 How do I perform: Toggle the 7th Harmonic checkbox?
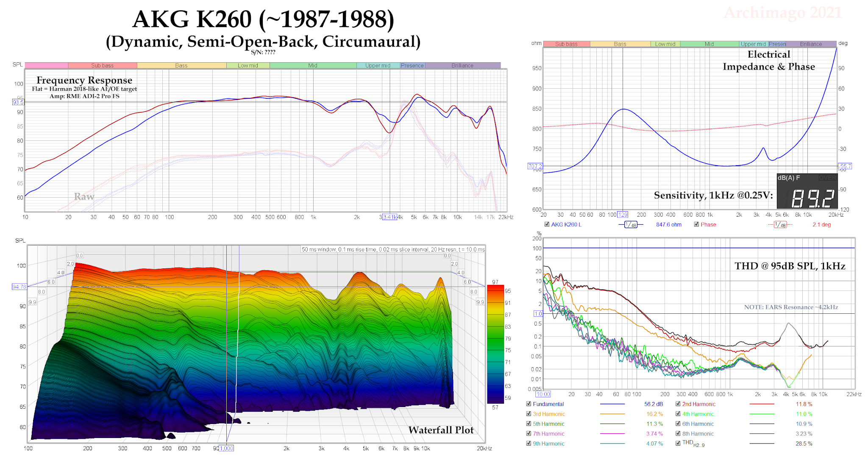(x=529, y=433)
